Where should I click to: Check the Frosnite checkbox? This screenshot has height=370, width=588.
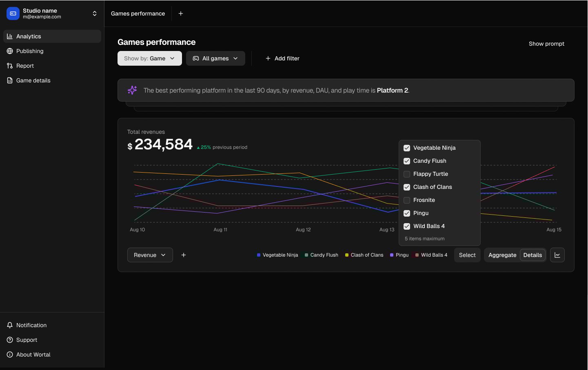pyautogui.click(x=407, y=200)
